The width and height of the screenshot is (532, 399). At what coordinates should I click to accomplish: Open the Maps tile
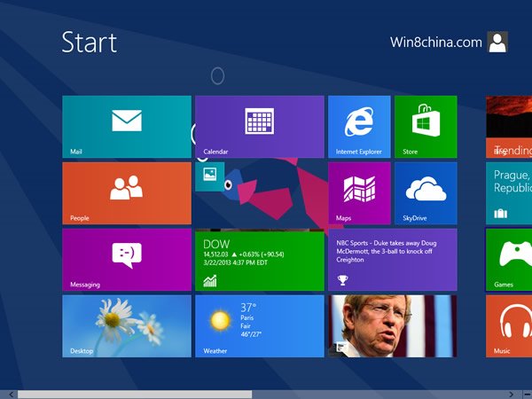pyautogui.click(x=359, y=193)
